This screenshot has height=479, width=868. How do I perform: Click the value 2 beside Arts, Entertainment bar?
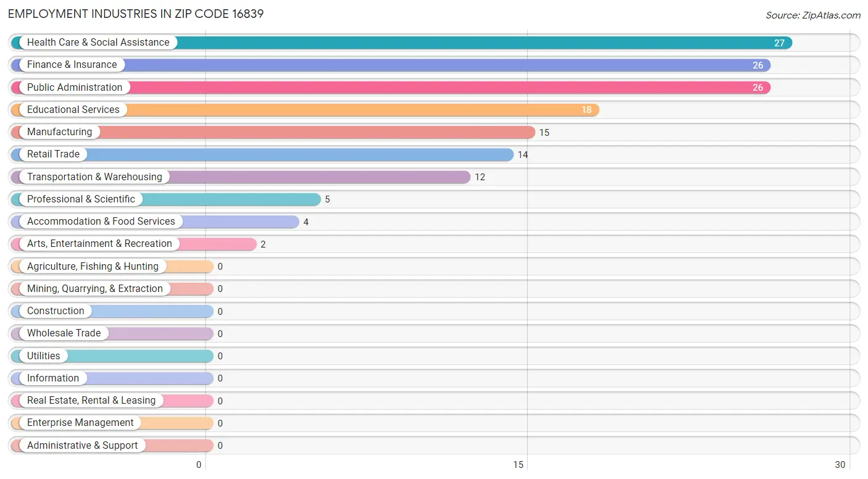(263, 244)
